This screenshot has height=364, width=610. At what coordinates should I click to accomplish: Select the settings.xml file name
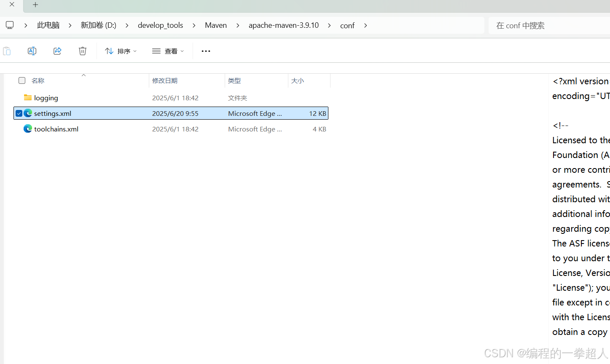53,113
